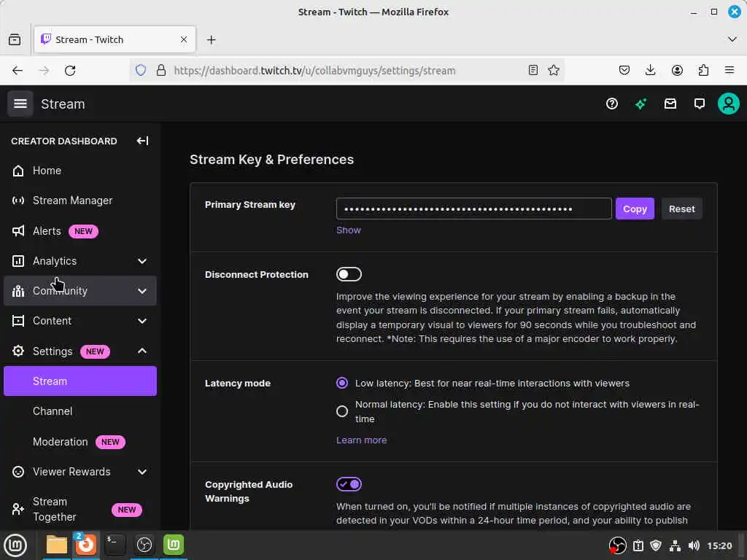Screen dimensions: 747x560
Task: Copy the primary stream key
Action: (635, 209)
